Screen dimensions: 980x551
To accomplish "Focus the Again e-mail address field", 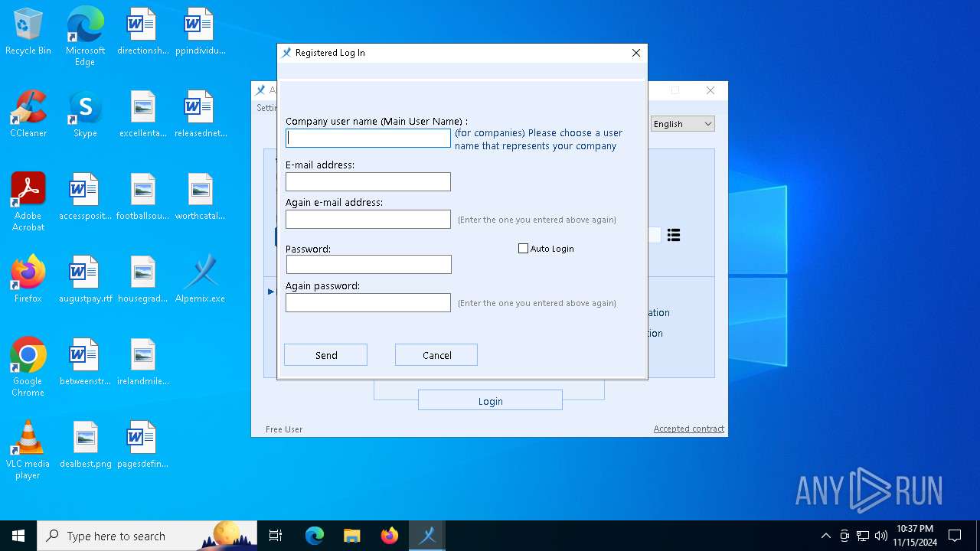I will [368, 219].
